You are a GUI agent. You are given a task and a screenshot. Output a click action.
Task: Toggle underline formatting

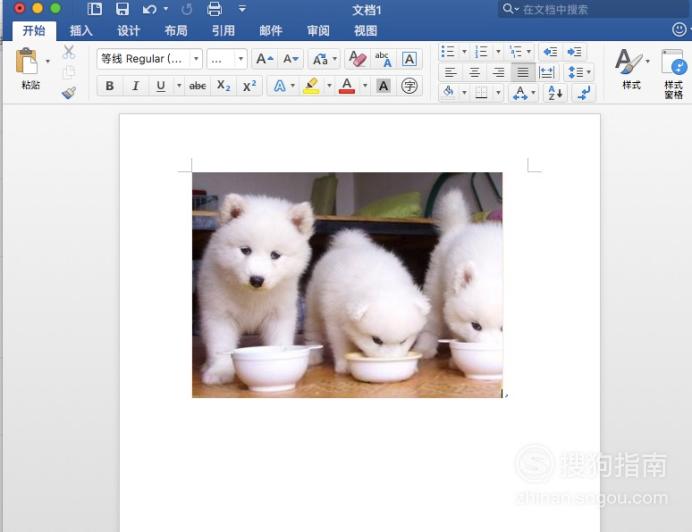tap(161, 86)
